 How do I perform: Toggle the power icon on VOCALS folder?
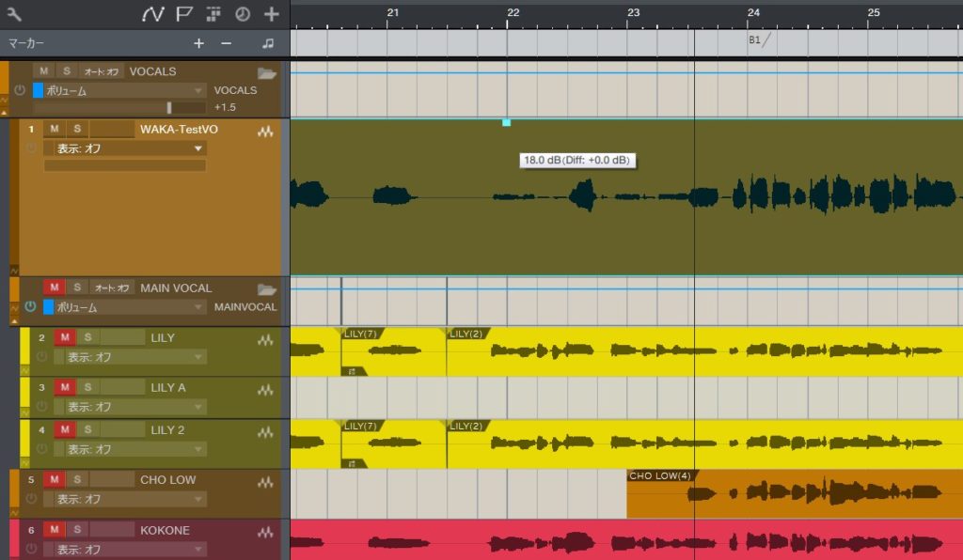tap(20, 90)
